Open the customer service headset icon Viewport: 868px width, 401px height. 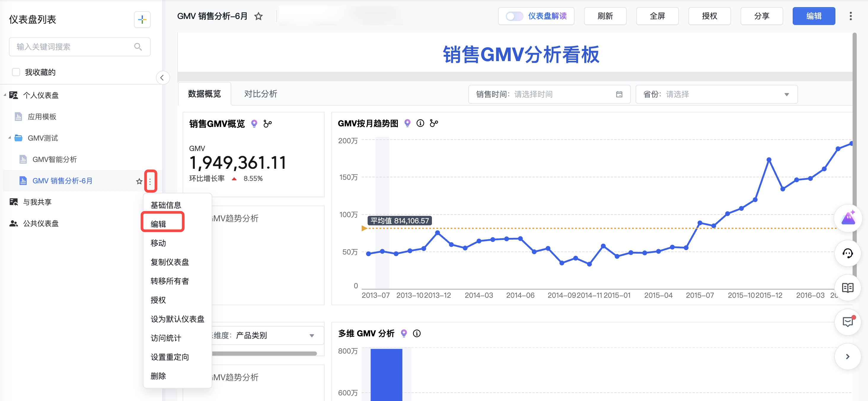(848, 253)
